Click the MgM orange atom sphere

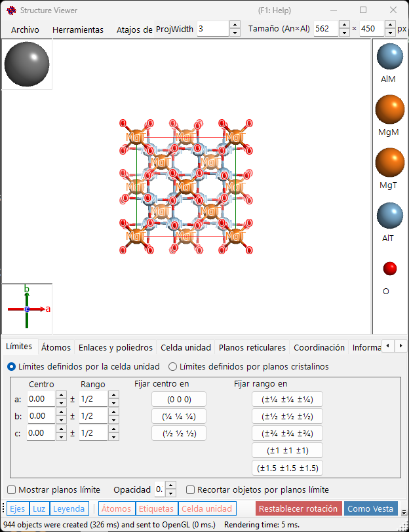(389, 109)
